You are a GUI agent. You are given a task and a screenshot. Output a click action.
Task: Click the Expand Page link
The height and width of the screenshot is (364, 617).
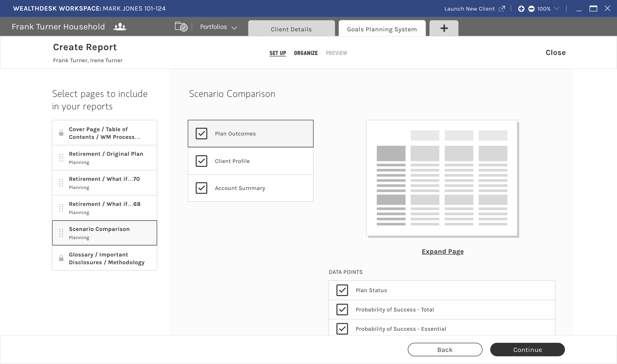coord(442,251)
